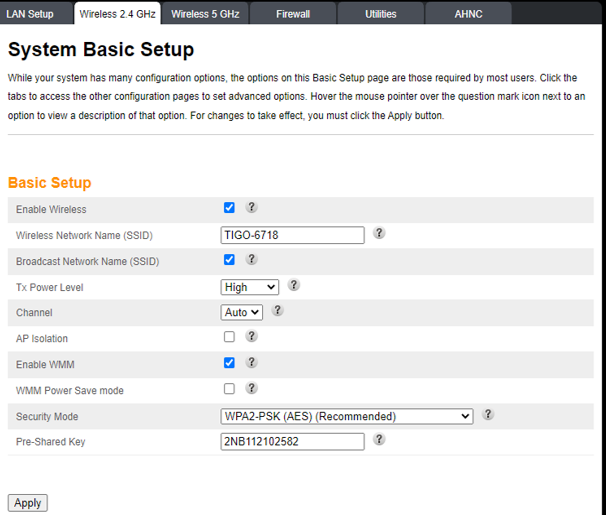This screenshot has height=515, width=606.
Task: Enable the AP Isolation checkbox
Action: tap(229, 337)
